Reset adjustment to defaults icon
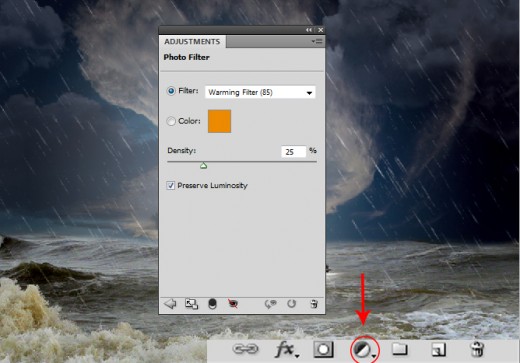This screenshot has height=363, width=520. click(x=291, y=304)
